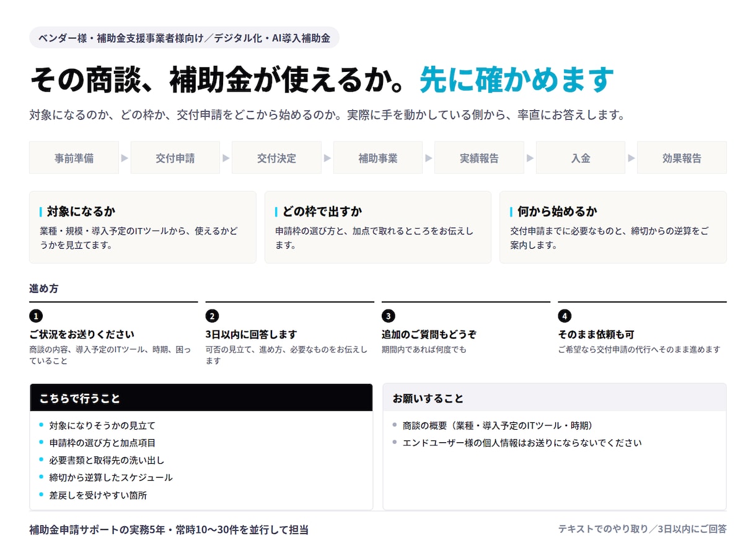Click list item 申請枠の選び方と加点項目

click(102, 443)
